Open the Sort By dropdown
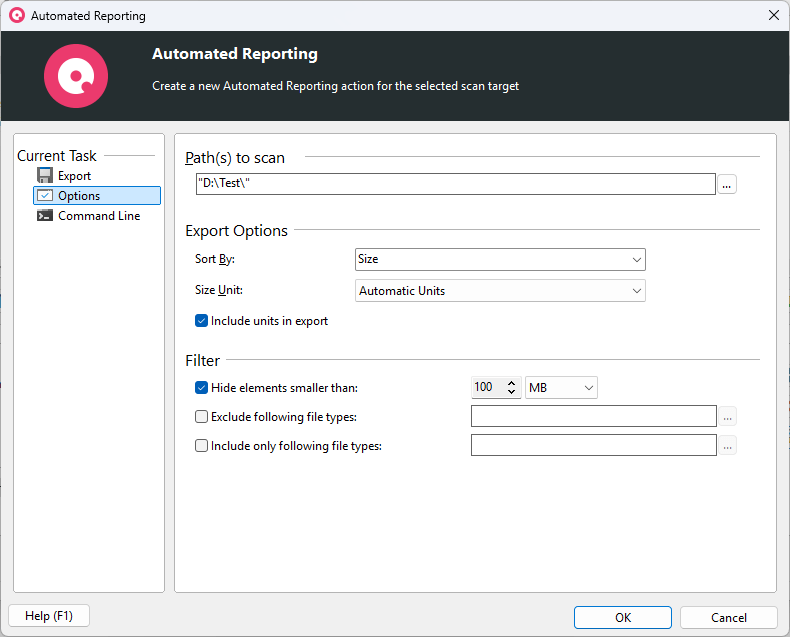Screen dimensions: 790x637 [x=500, y=259]
